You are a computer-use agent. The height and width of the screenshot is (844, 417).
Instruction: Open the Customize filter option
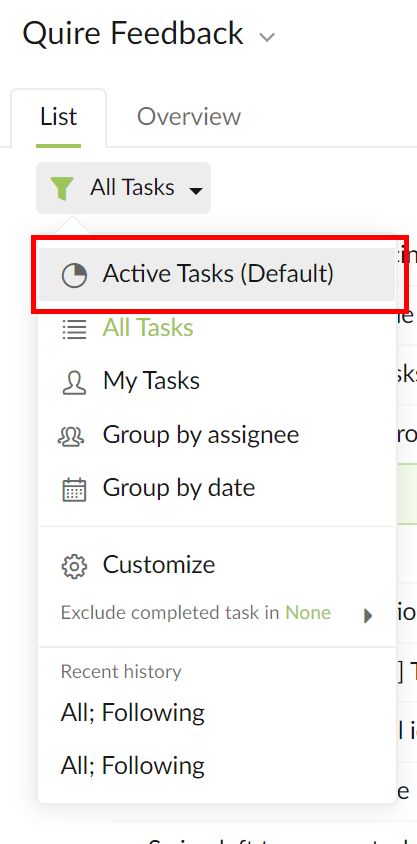217,565
